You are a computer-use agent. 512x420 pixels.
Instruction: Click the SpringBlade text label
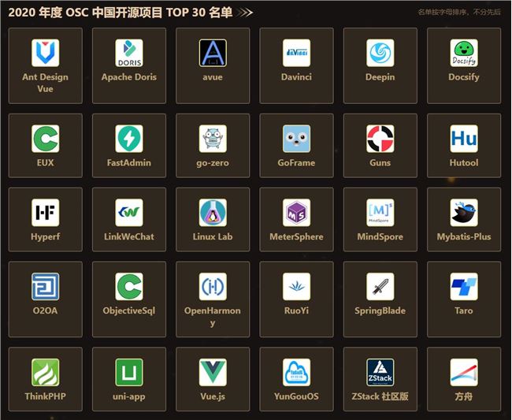380,311
